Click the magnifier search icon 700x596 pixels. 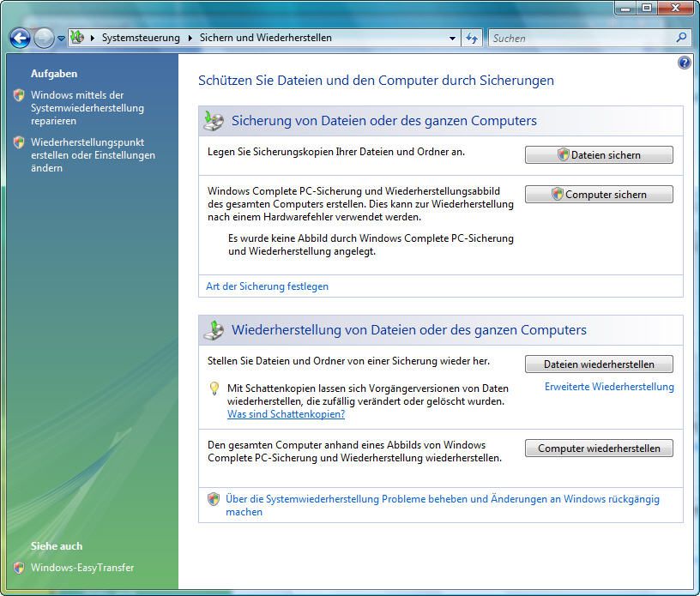(x=681, y=38)
